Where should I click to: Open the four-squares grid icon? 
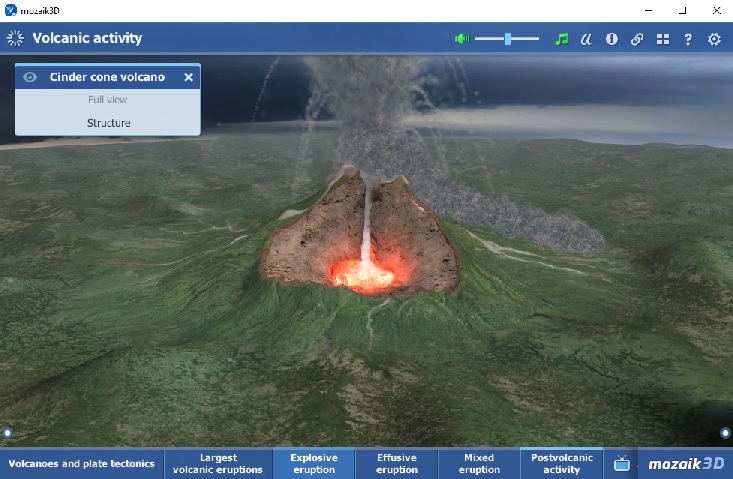[x=662, y=39]
